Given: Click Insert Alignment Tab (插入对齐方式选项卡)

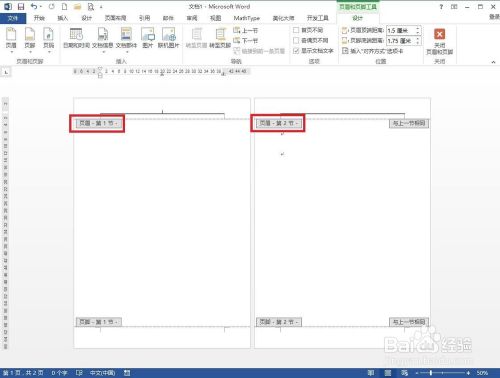Looking at the screenshot, I should point(373,51).
